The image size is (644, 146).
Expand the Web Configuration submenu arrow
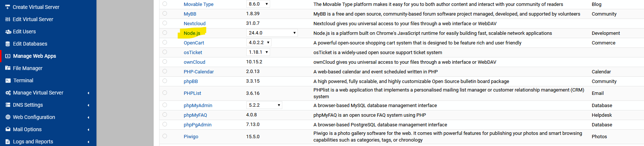point(88,117)
